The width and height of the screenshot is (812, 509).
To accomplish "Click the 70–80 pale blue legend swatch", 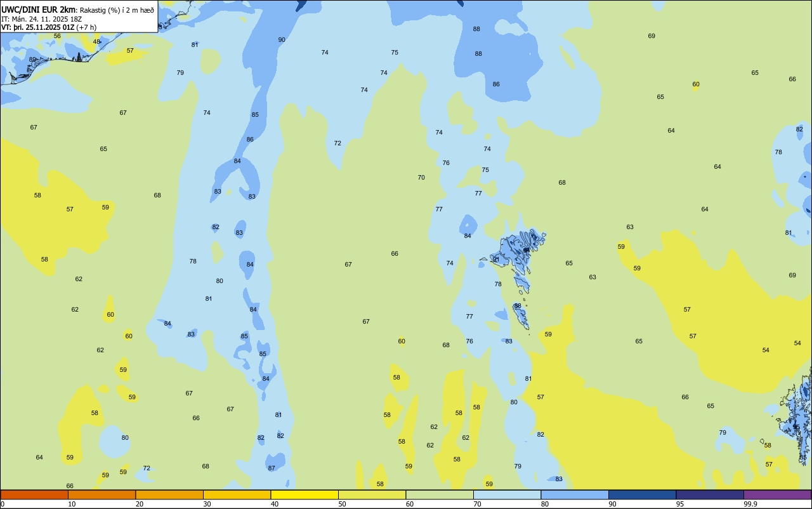I will click(507, 494).
